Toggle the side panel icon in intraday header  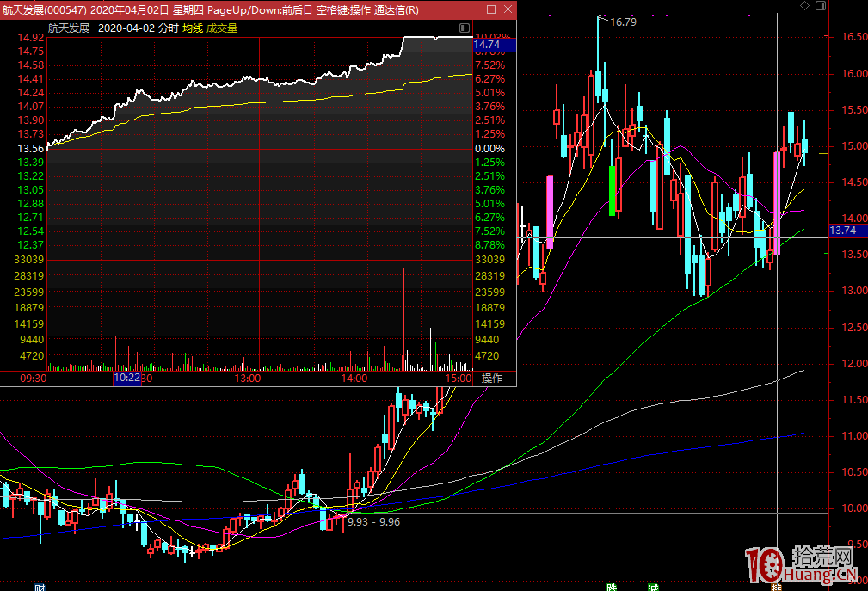pyautogui.click(x=465, y=28)
